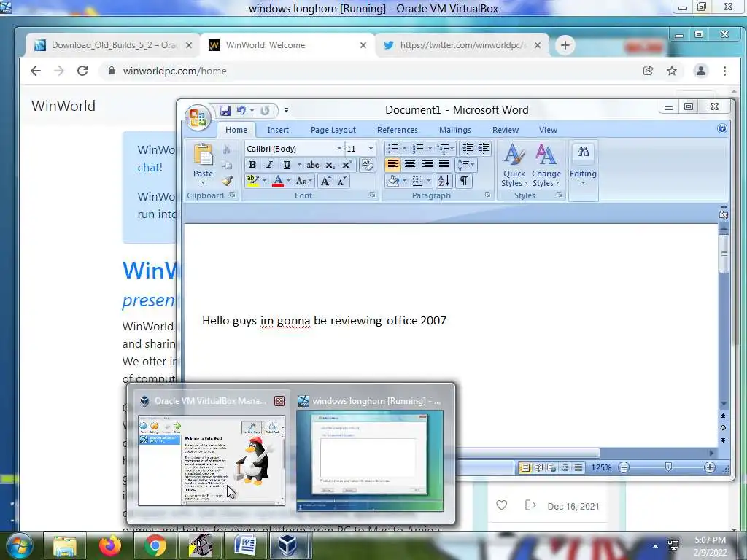The width and height of the screenshot is (747, 560).
Task: Open Bullets list dropdown arrow
Action: (x=404, y=149)
